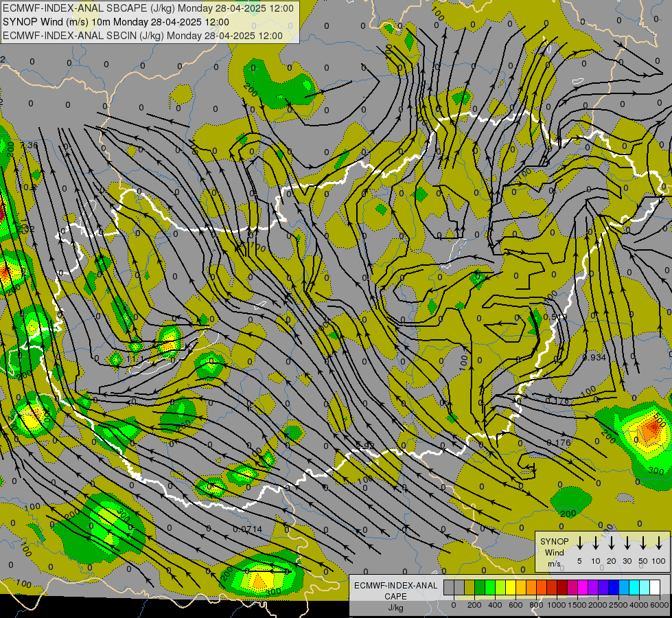
Task: Pick the olive swatch in CAPE legend
Action: point(470,588)
